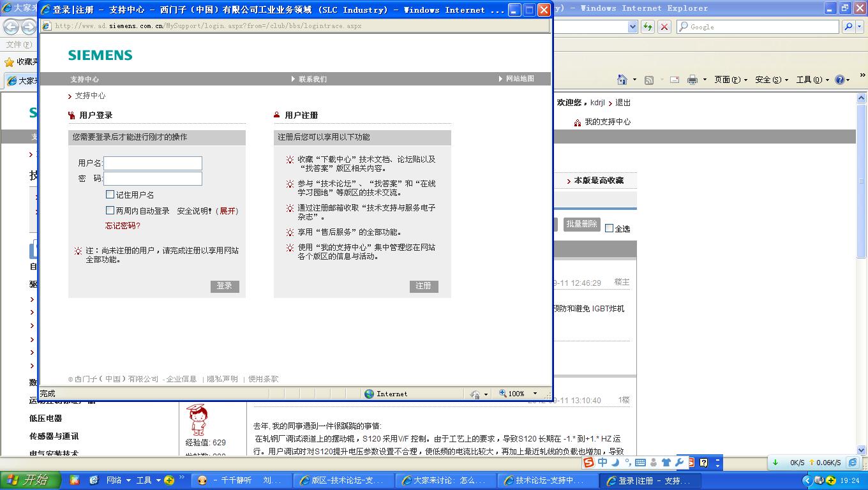Click the 批量删除 button
This screenshot has width=868, height=490.
pyautogui.click(x=581, y=224)
